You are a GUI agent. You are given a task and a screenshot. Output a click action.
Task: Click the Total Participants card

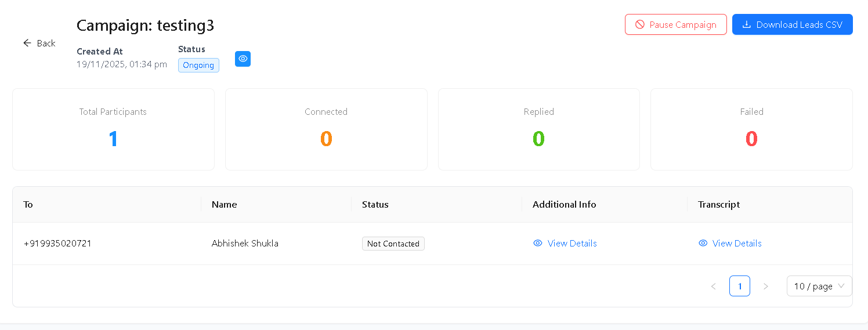113,129
